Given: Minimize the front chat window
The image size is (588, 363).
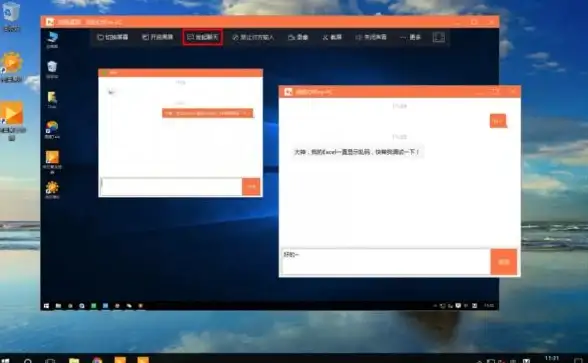Looking at the screenshot, I should pyautogui.click(x=479, y=92).
